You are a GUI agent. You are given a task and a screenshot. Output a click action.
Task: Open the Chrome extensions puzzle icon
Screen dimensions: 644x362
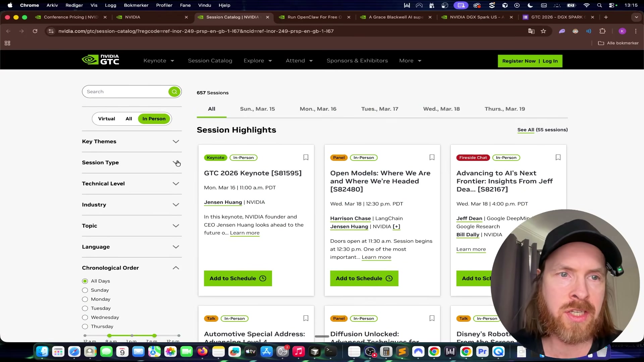pyautogui.click(x=602, y=31)
